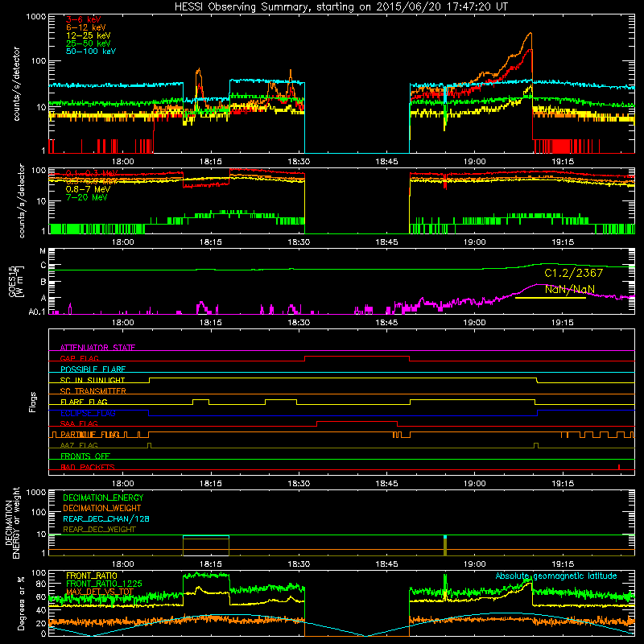Click the MAX_DET_VS_TOT legend label
The height and width of the screenshot is (644, 644).
click(x=100, y=592)
